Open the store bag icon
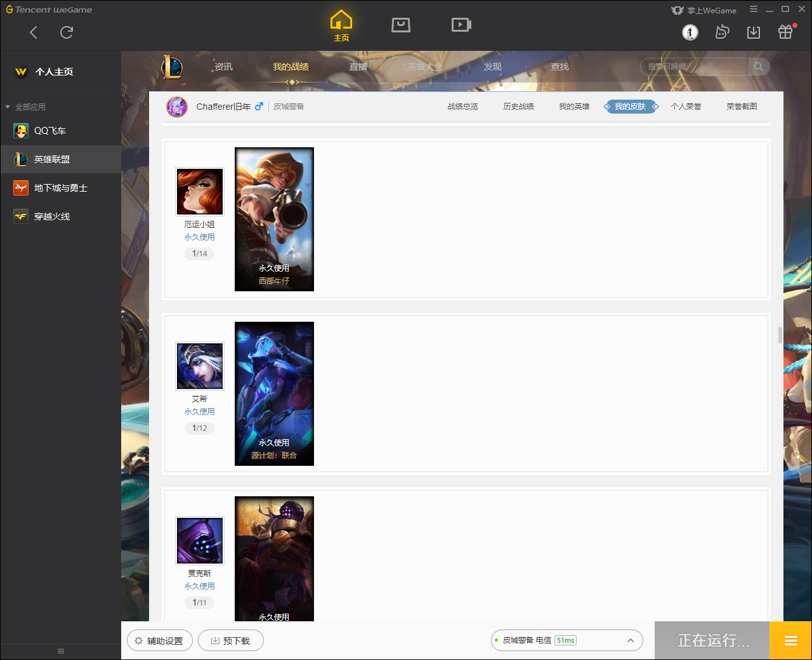Screen dimensions: 812x660 click(401, 25)
